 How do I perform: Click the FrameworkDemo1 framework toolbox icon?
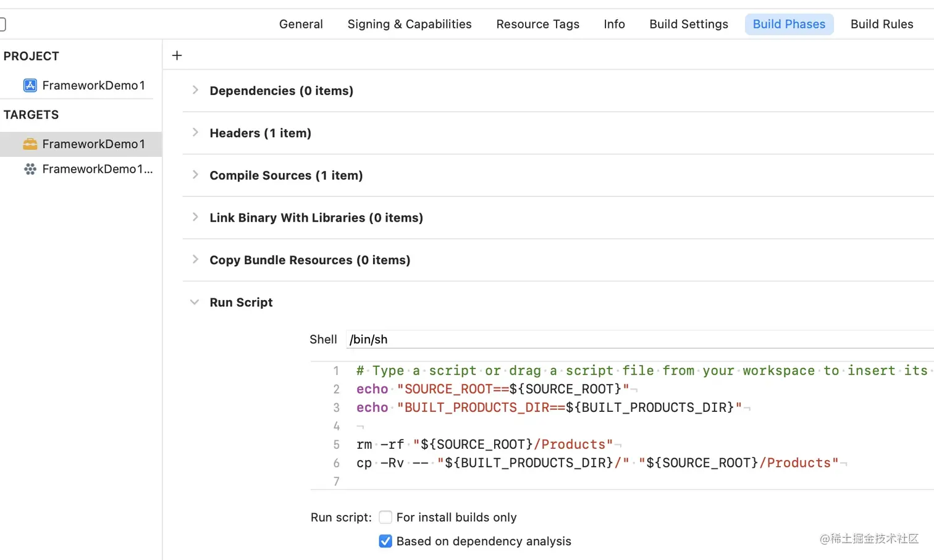click(30, 144)
